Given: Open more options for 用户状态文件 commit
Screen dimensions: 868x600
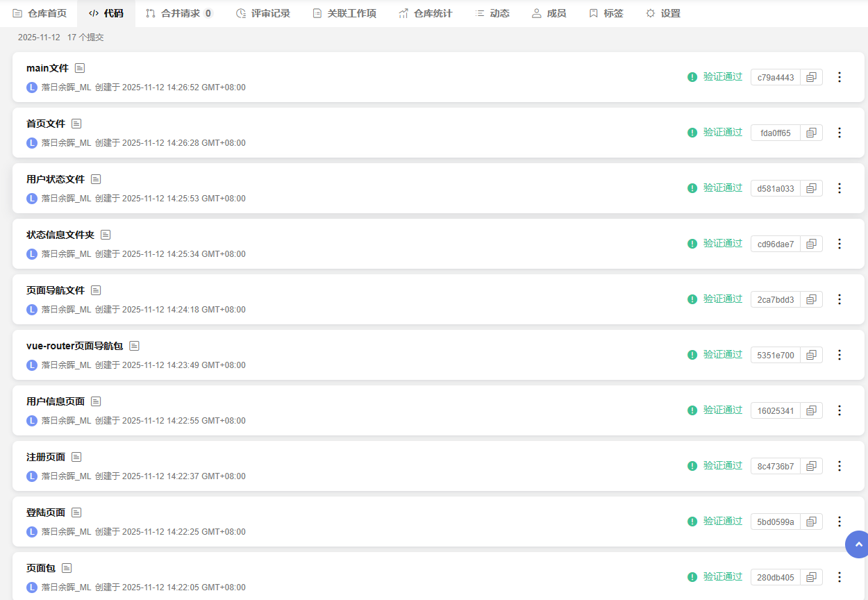Looking at the screenshot, I should [x=839, y=188].
